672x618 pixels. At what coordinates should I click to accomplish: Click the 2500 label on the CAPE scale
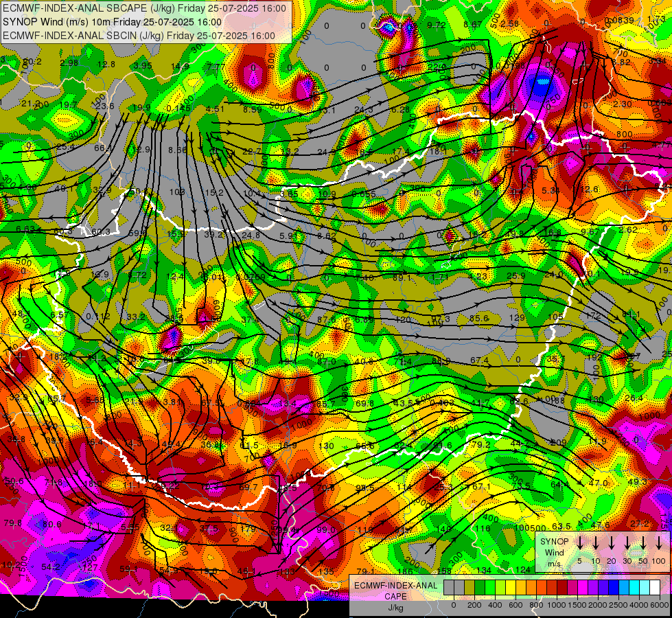click(x=618, y=605)
